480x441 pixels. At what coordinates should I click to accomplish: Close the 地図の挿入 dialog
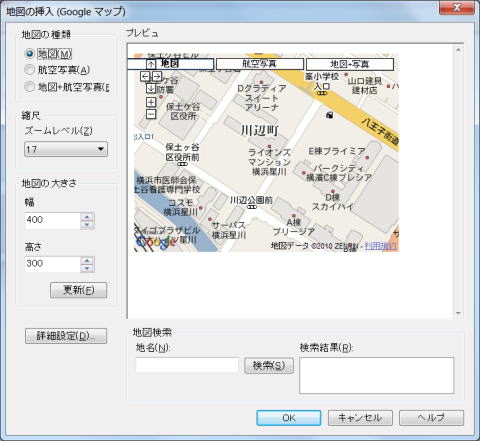click(457, 8)
